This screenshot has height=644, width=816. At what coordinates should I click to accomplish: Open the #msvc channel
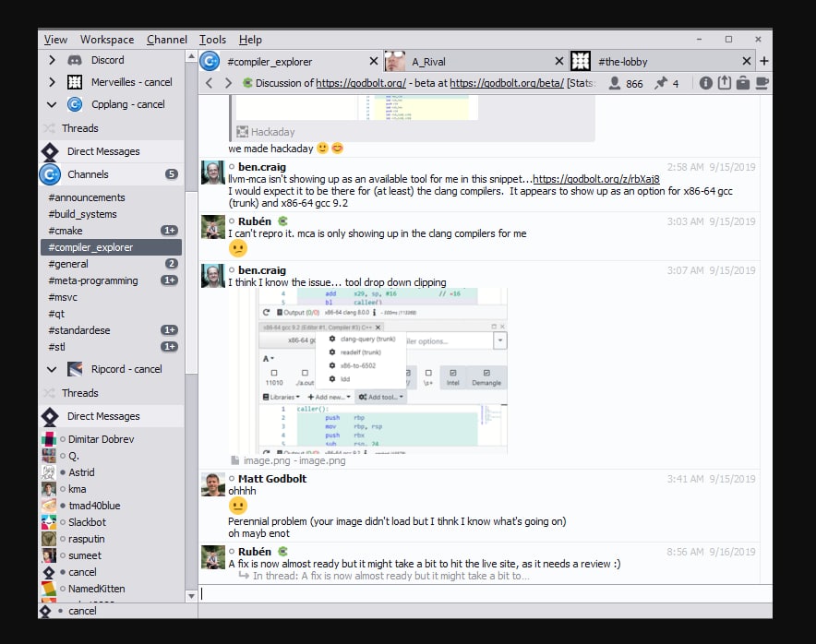(x=111, y=297)
